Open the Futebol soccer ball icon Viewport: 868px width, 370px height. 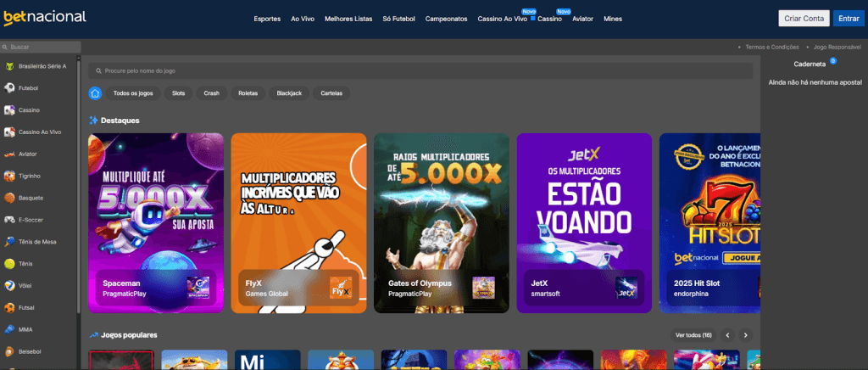[9, 88]
